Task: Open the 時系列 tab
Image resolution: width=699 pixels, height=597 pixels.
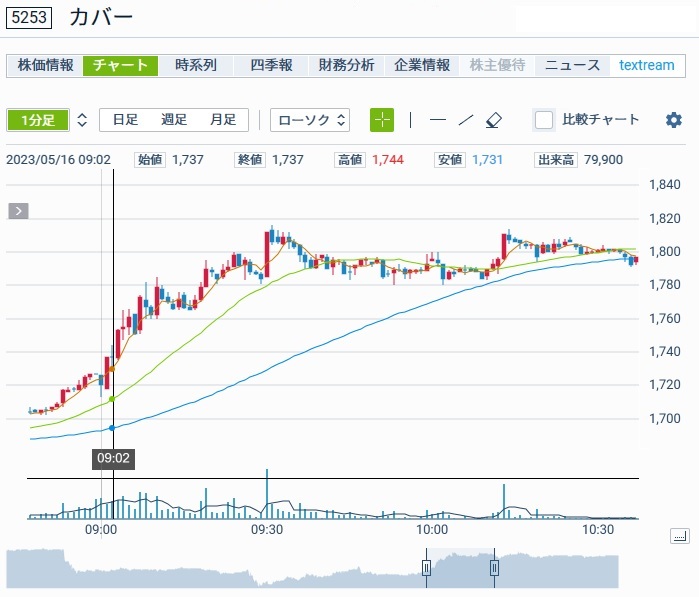Action: coord(195,65)
